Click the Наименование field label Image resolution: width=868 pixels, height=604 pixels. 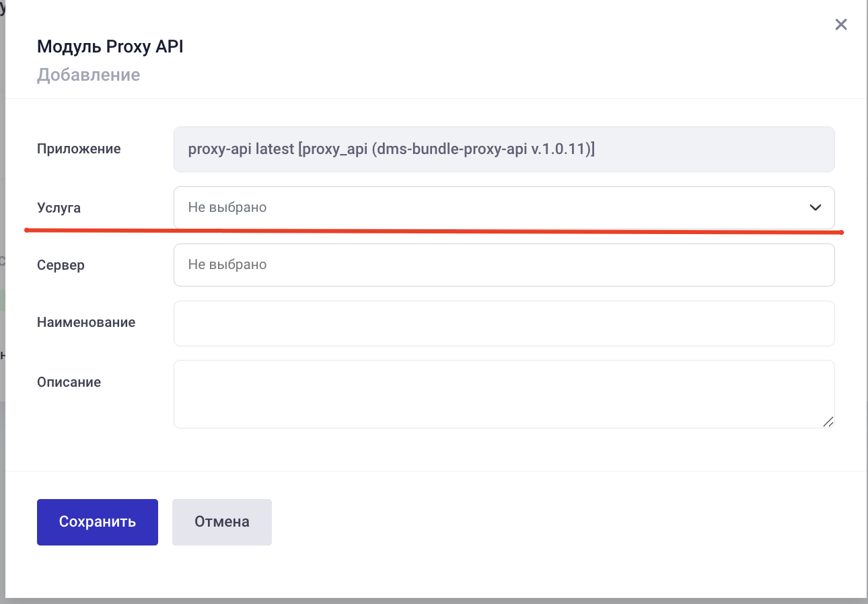coord(86,322)
